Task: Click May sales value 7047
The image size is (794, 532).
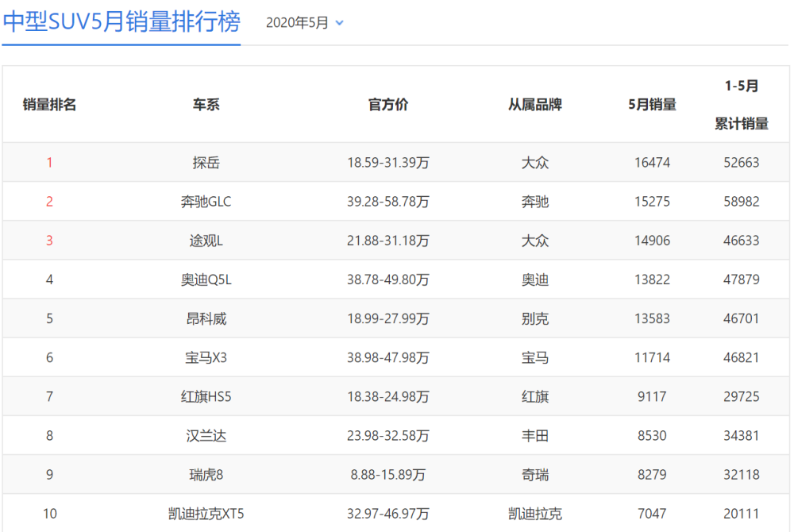Action: 652,514
